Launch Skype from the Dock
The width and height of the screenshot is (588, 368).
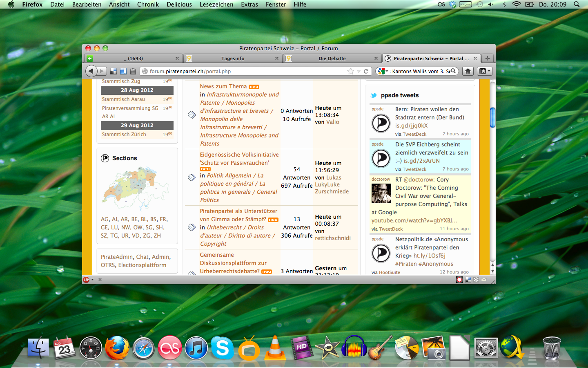(x=223, y=348)
